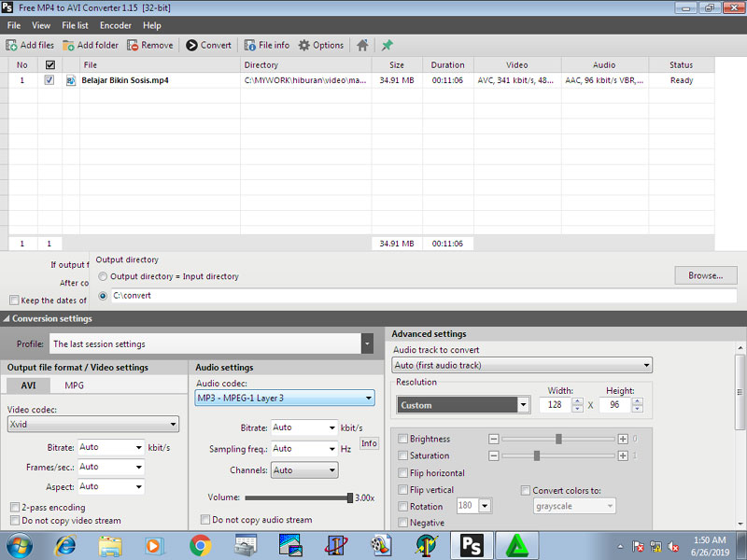The image size is (747, 560).
Task: Switch to the MPG format tab
Action: [74, 385]
